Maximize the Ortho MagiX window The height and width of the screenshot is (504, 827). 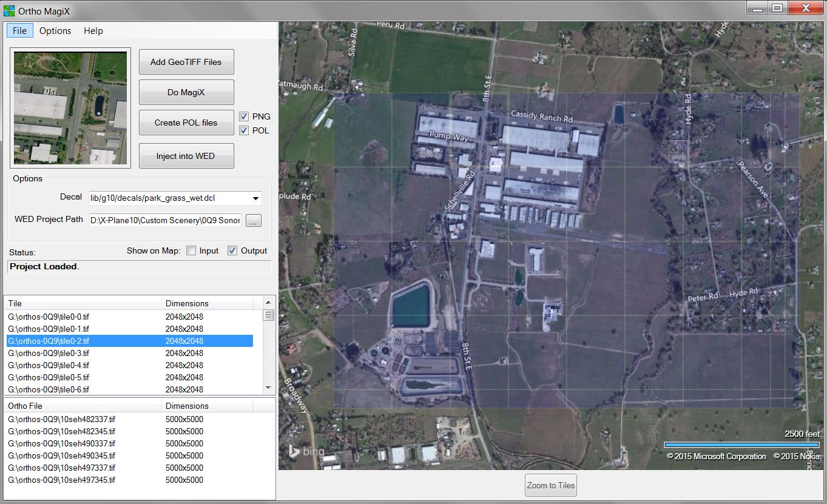click(777, 8)
